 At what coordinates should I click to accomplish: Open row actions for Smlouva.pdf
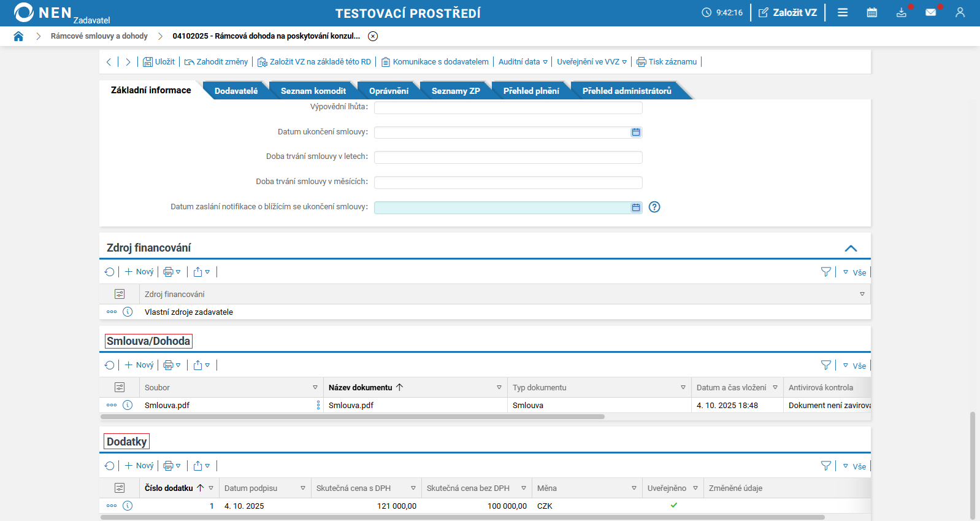click(x=112, y=405)
